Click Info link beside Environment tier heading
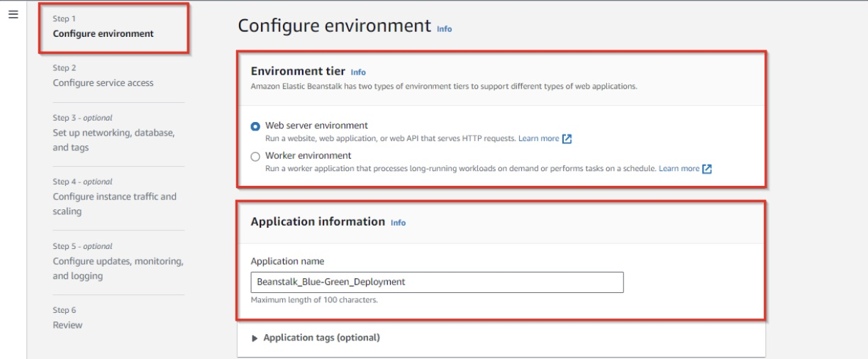 coord(358,72)
